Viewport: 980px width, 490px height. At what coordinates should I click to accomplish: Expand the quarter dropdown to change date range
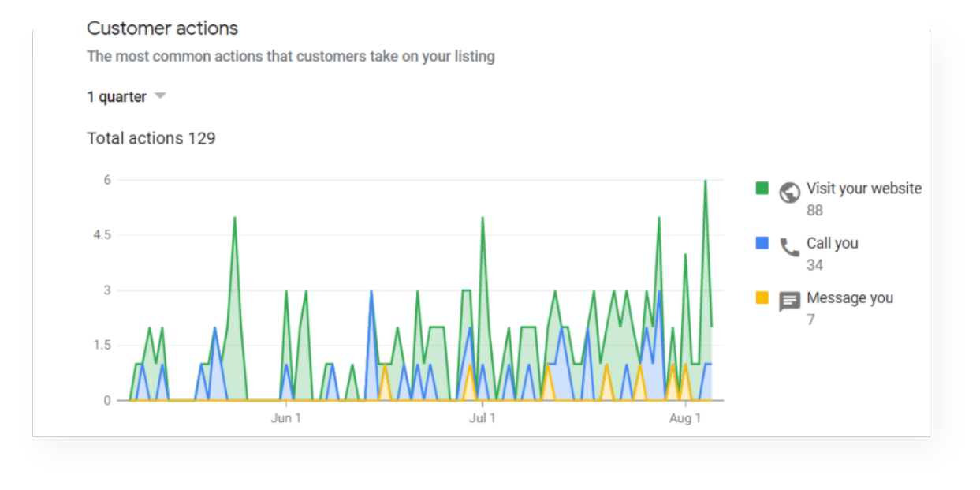(x=160, y=95)
